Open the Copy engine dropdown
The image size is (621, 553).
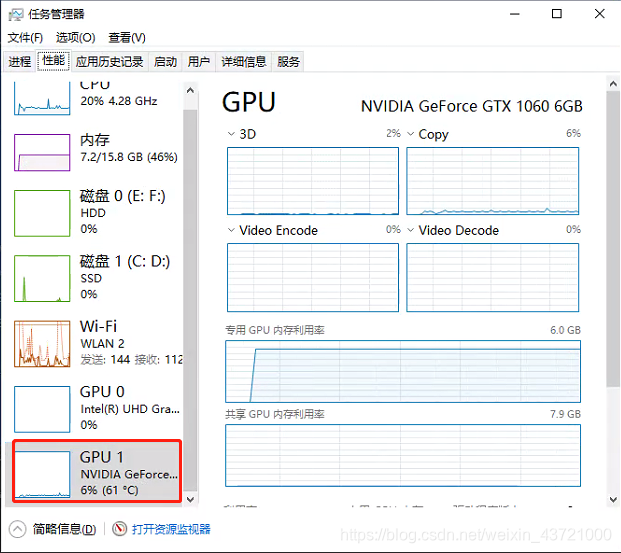tap(411, 134)
